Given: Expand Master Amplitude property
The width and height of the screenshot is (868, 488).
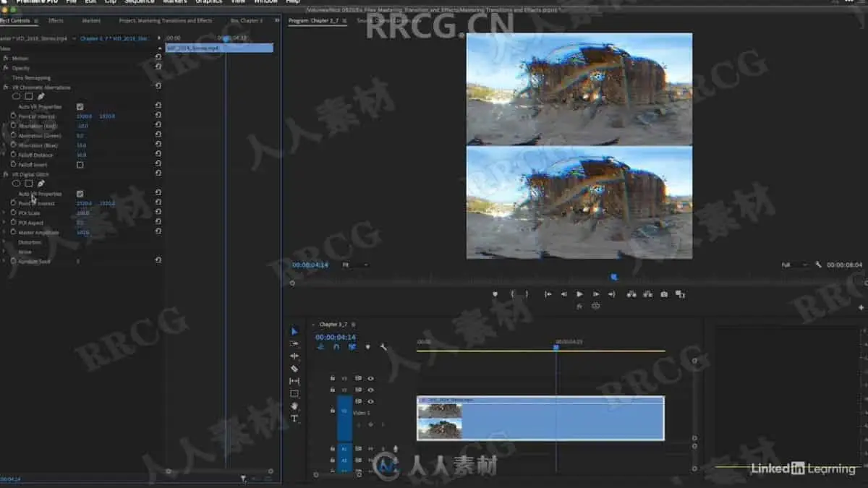Looking at the screenshot, I should (4, 233).
